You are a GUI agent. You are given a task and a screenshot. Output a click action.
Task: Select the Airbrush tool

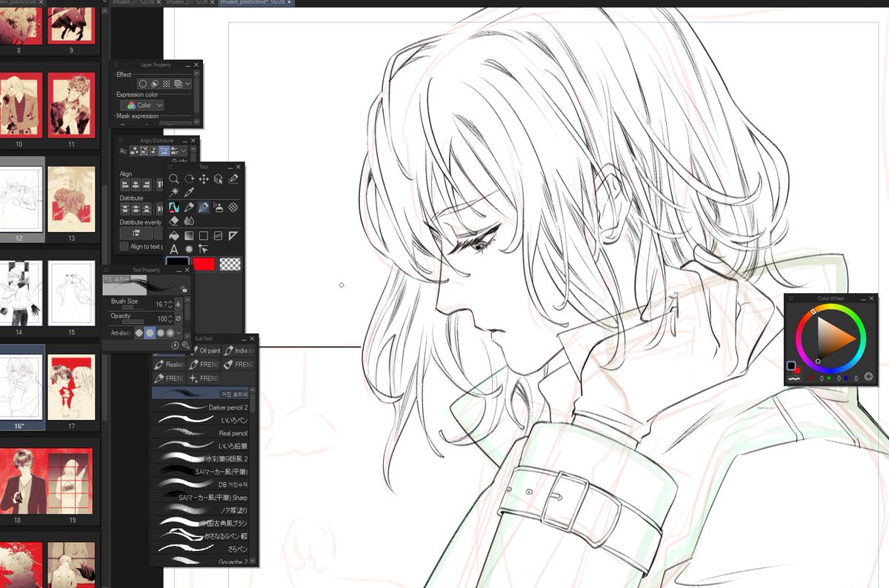[x=219, y=207]
